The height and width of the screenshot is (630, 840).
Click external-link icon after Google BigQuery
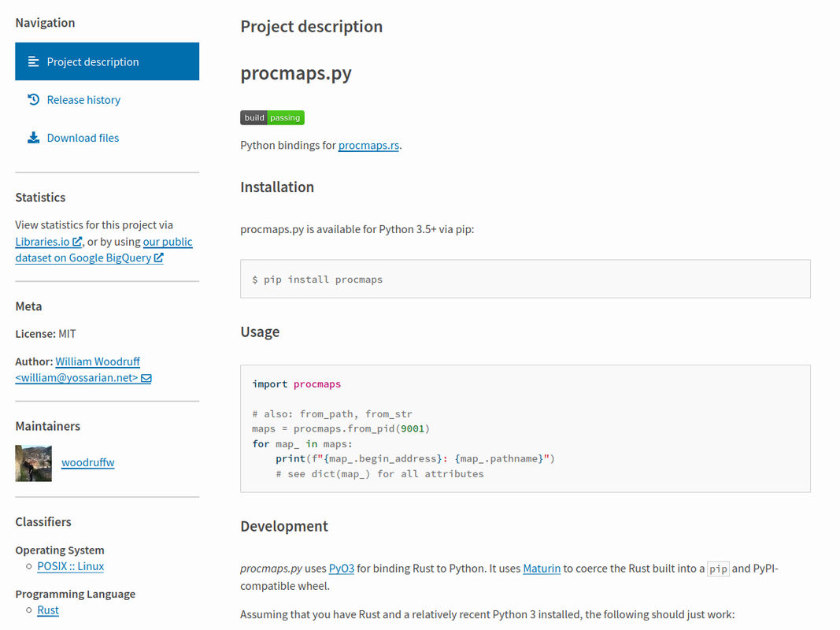pyautogui.click(x=158, y=258)
